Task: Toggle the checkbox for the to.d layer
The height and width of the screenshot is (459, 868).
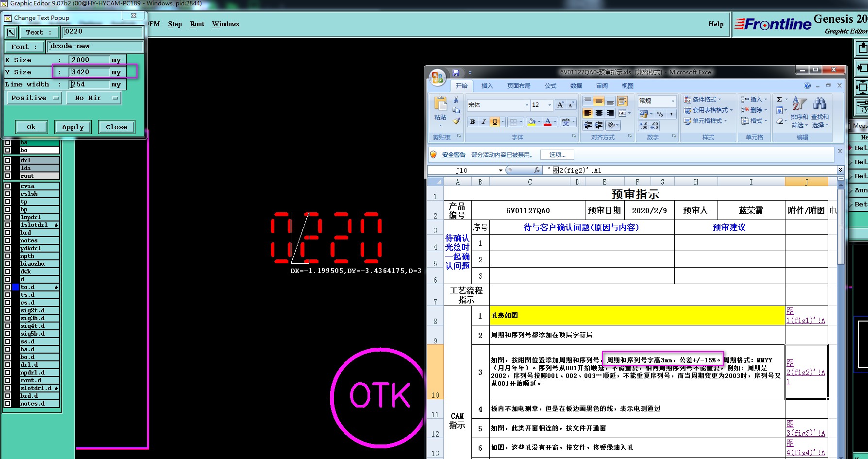Action: [x=8, y=287]
